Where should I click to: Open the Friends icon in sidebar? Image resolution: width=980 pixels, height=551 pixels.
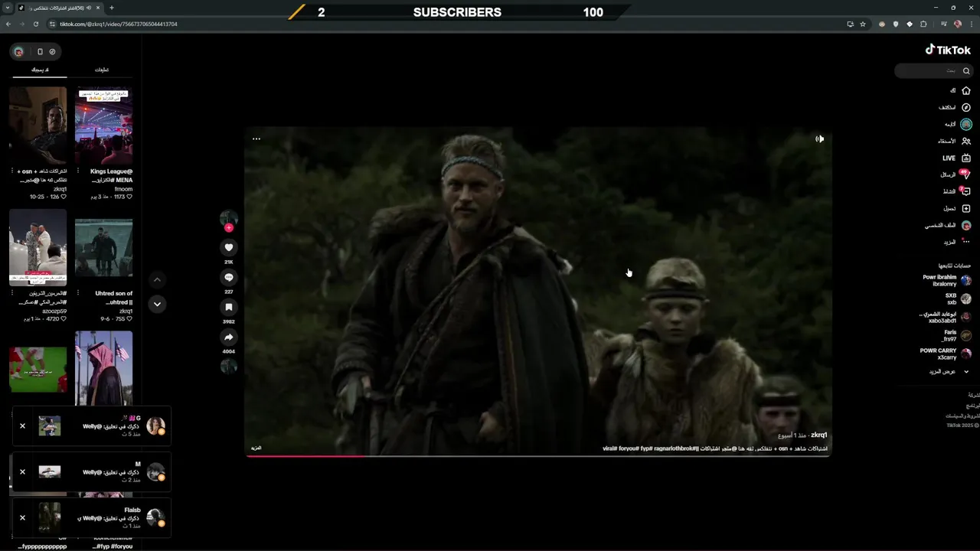pyautogui.click(x=966, y=141)
